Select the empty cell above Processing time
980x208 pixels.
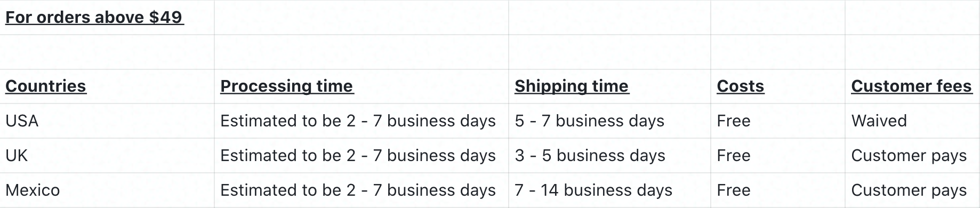(361, 52)
